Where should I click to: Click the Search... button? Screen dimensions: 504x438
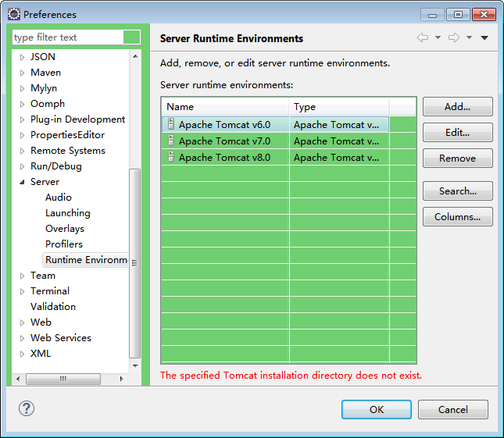(457, 191)
